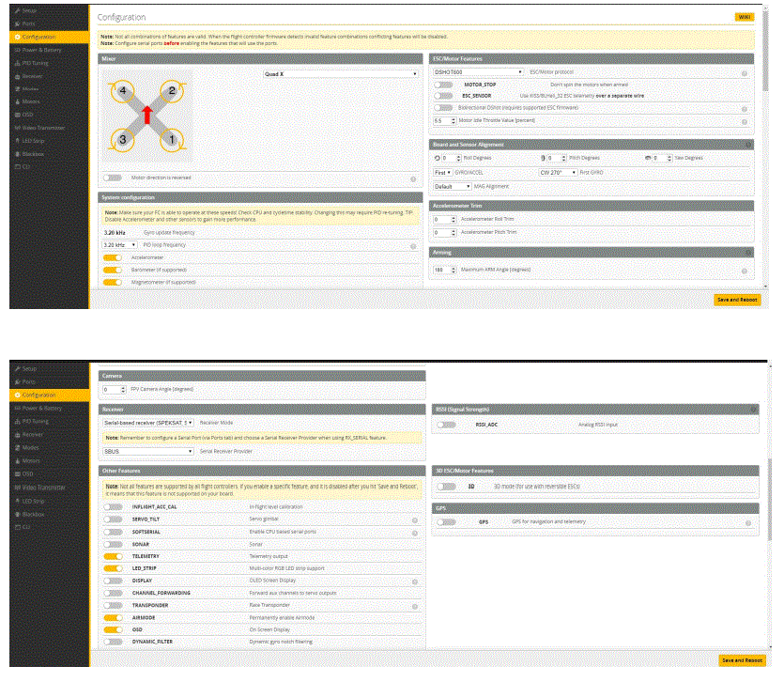The width and height of the screenshot is (784, 682).
Task: Toggle the Motor direction is reversed switch
Action: click(x=113, y=178)
